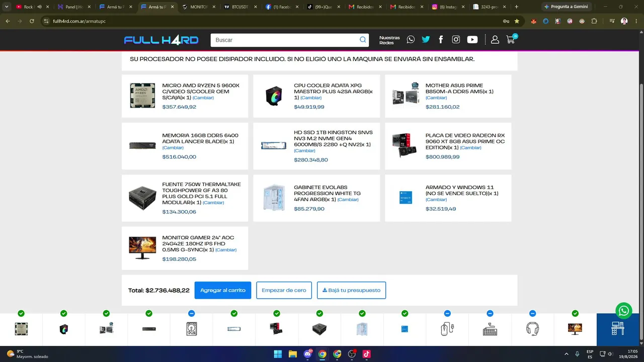
Task: Open the shopping cart icon
Action: (511, 39)
